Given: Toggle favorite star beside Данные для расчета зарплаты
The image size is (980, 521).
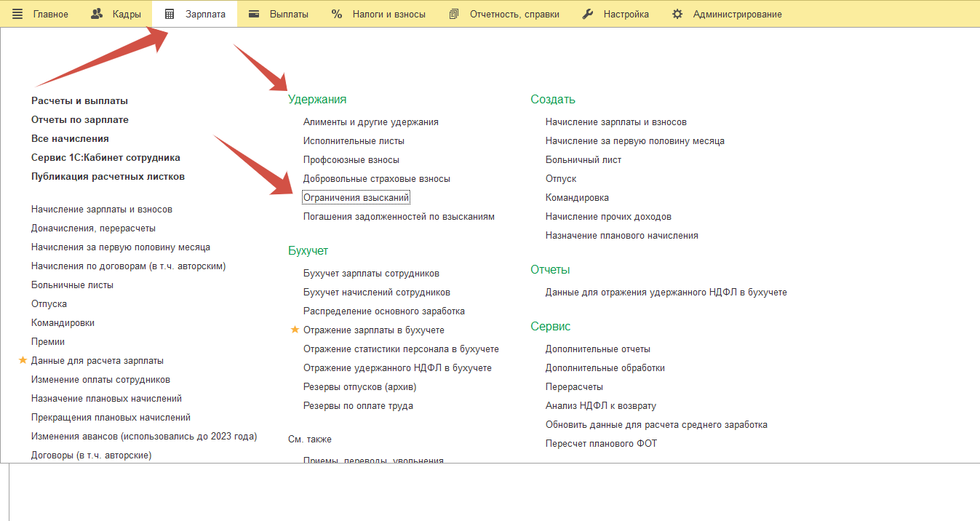Looking at the screenshot, I should (23, 360).
